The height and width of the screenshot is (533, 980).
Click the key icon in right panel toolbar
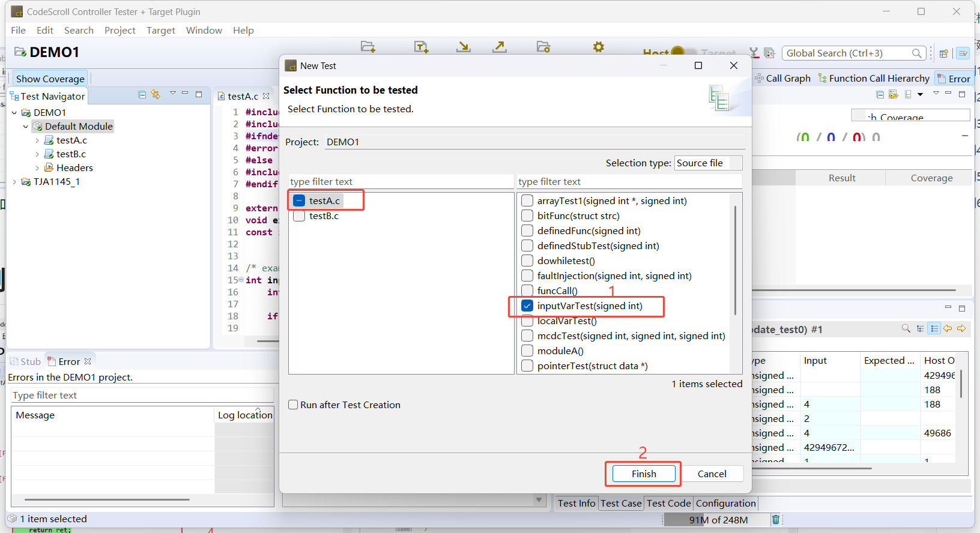point(894,95)
